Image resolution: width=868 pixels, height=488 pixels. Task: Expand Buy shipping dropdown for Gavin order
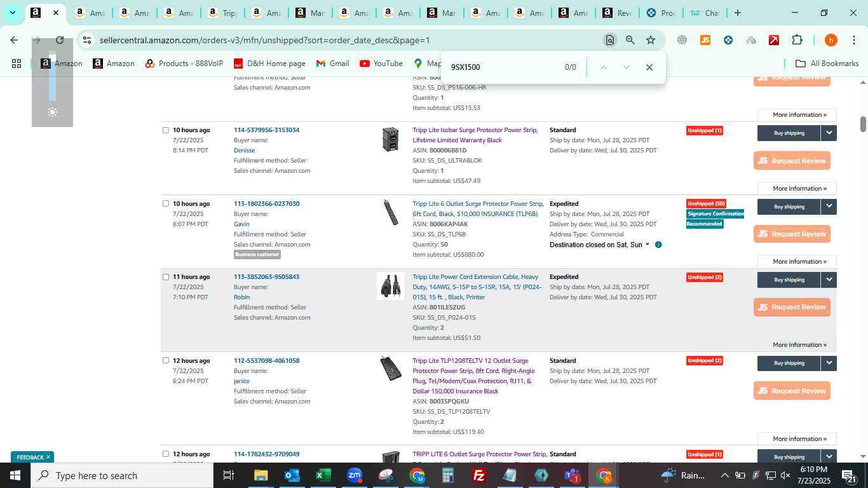pos(829,207)
